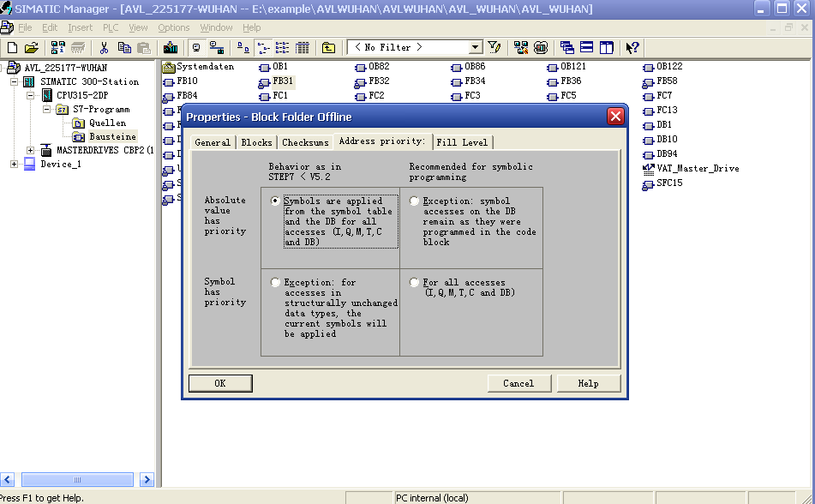Click the Configure Network toolbar icon
This screenshot has width=815, height=504.
click(521, 48)
